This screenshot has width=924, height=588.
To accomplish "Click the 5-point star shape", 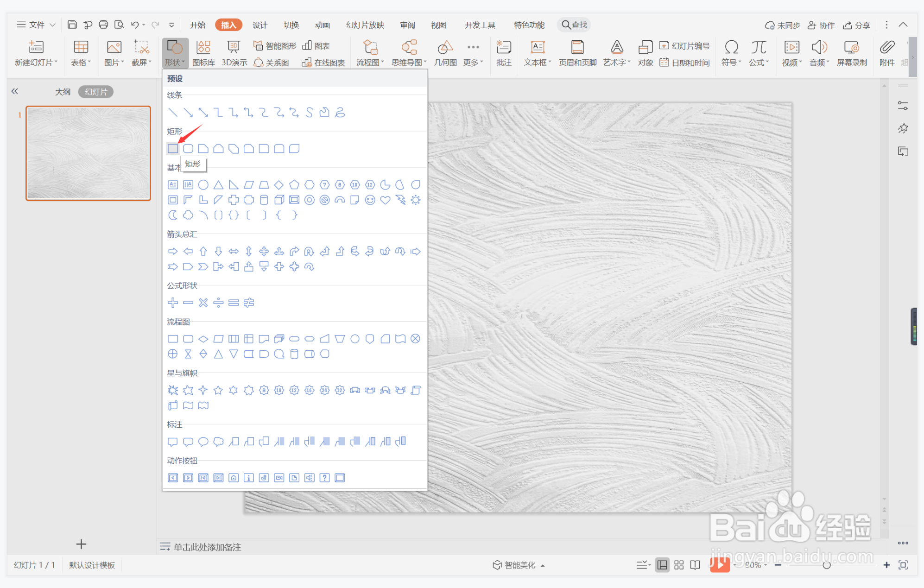I will (x=218, y=390).
